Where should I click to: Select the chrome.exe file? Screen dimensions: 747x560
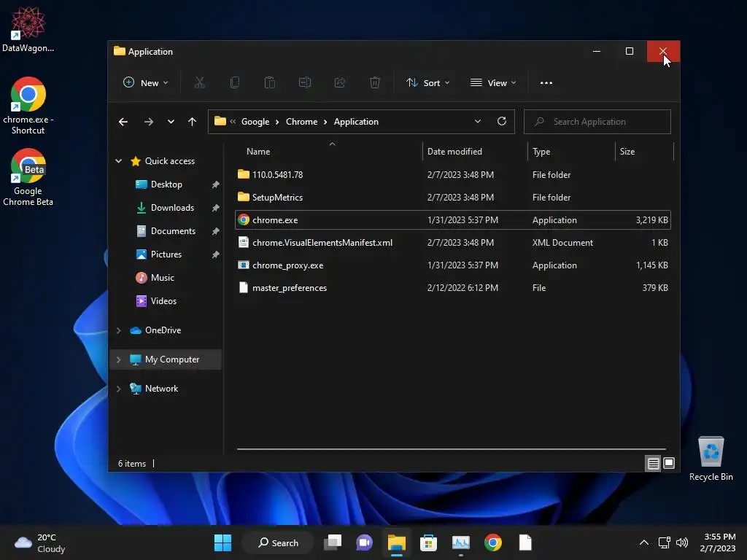click(453, 220)
